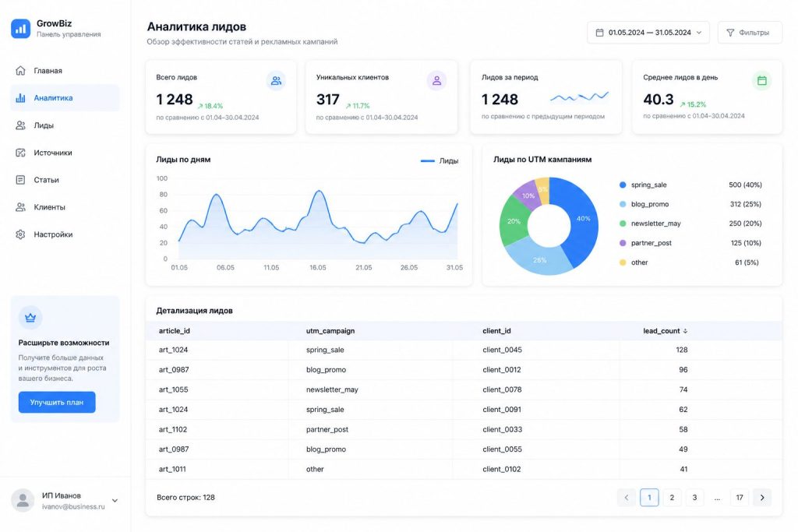
Task: Open the Настройки menu item
Action: 65,234
